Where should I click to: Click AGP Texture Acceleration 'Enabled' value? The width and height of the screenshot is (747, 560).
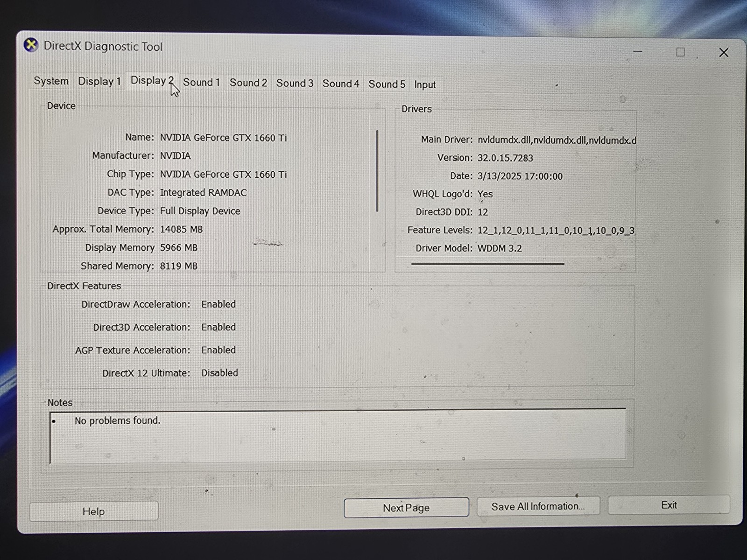pyautogui.click(x=218, y=350)
